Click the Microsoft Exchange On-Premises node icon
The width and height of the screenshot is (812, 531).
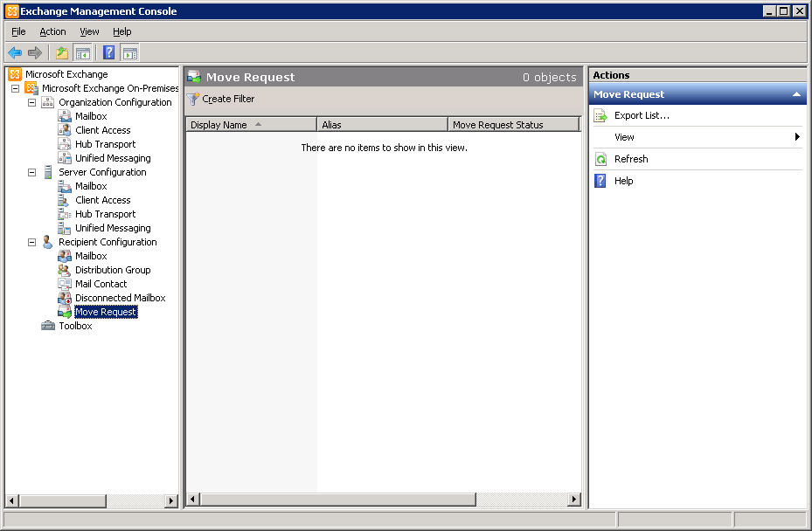click(31, 88)
